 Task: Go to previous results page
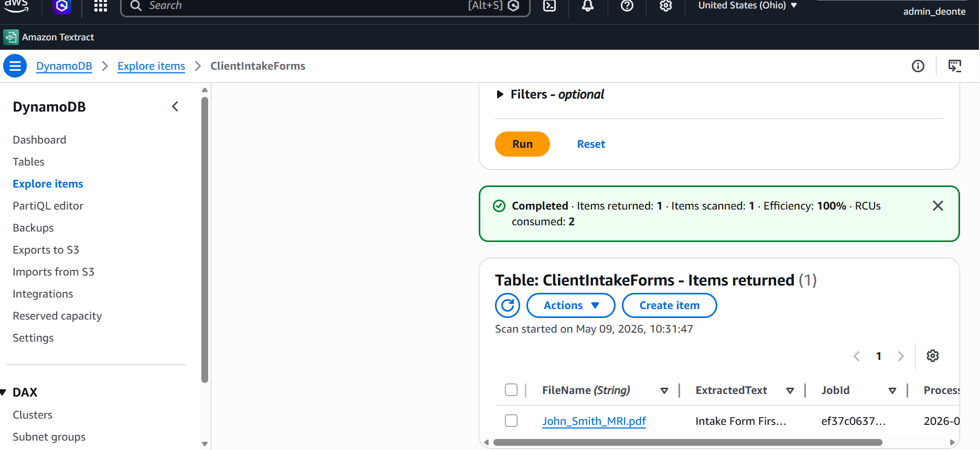857,356
